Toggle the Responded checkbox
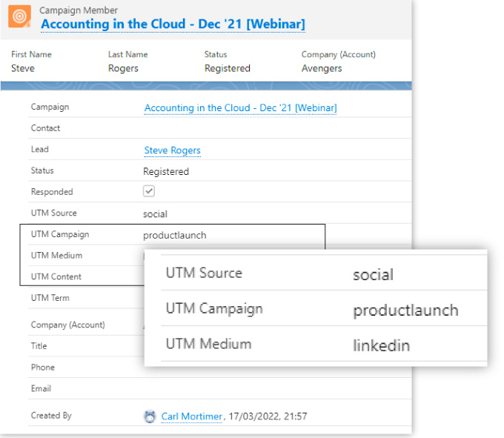This screenshot has height=438, width=504. pyautogui.click(x=149, y=191)
